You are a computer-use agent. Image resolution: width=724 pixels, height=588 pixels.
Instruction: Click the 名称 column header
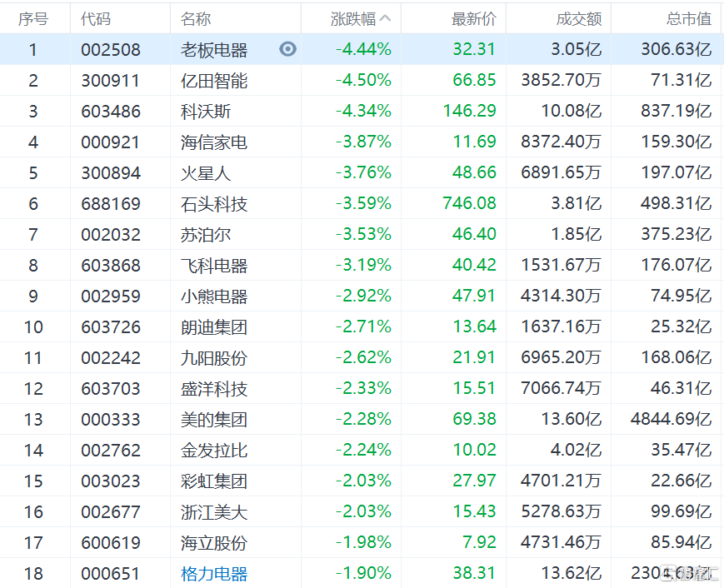(x=196, y=19)
